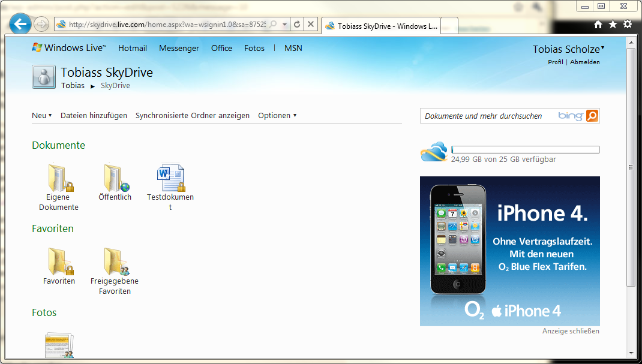Screen dimensions: 642x364
Task: Open a new blank browser tab
Action: 449,26
